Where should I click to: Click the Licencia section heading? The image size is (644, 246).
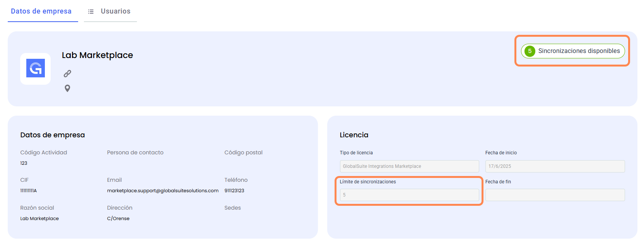[354, 135]
